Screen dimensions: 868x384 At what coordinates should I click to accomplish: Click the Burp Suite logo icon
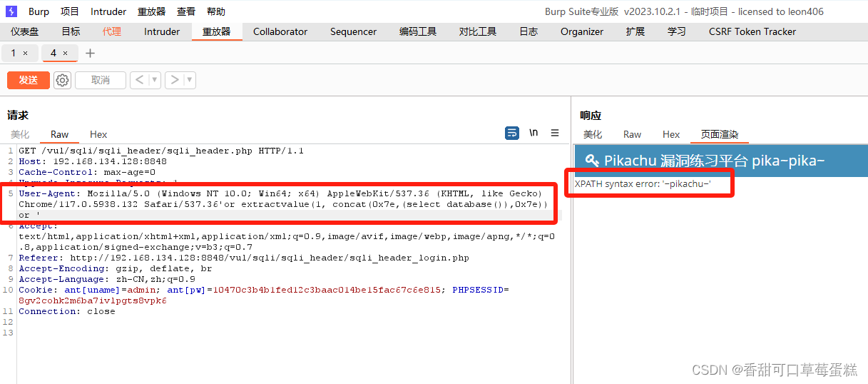[x=11, y=11]
